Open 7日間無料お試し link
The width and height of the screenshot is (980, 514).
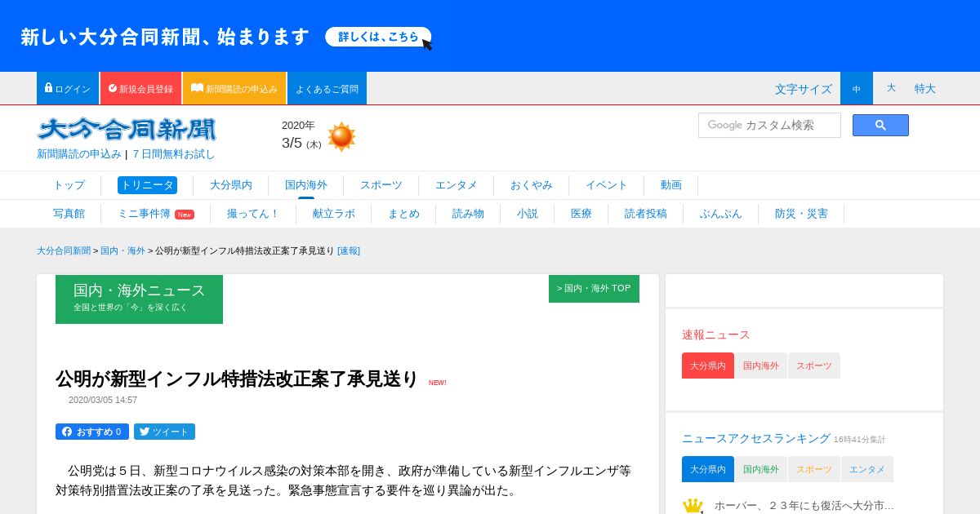174,153
